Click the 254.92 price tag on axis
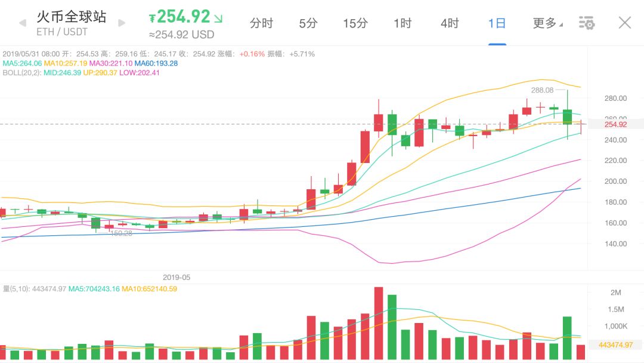644x363 pixels. click(615, 124)
